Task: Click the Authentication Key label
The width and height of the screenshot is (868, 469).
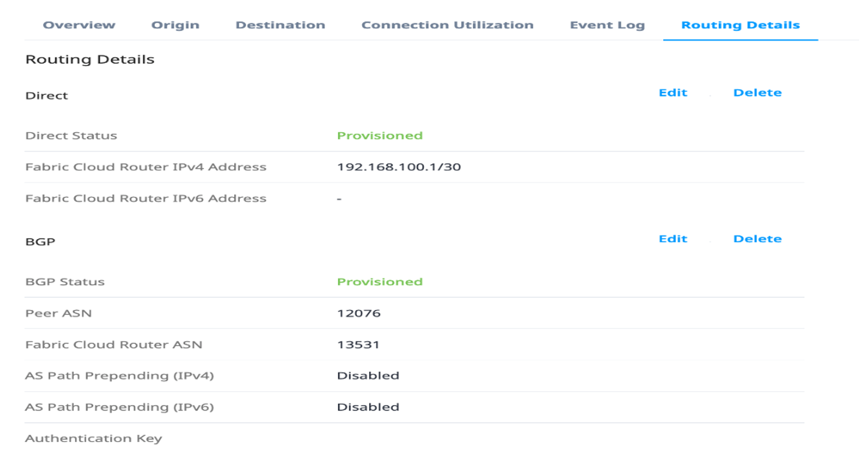Action: point(94,438)
